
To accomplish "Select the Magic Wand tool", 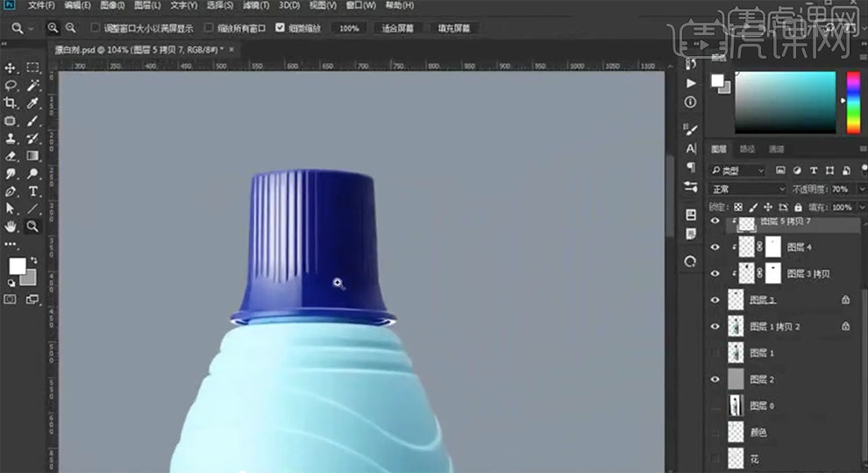I will tap(33, 85).
